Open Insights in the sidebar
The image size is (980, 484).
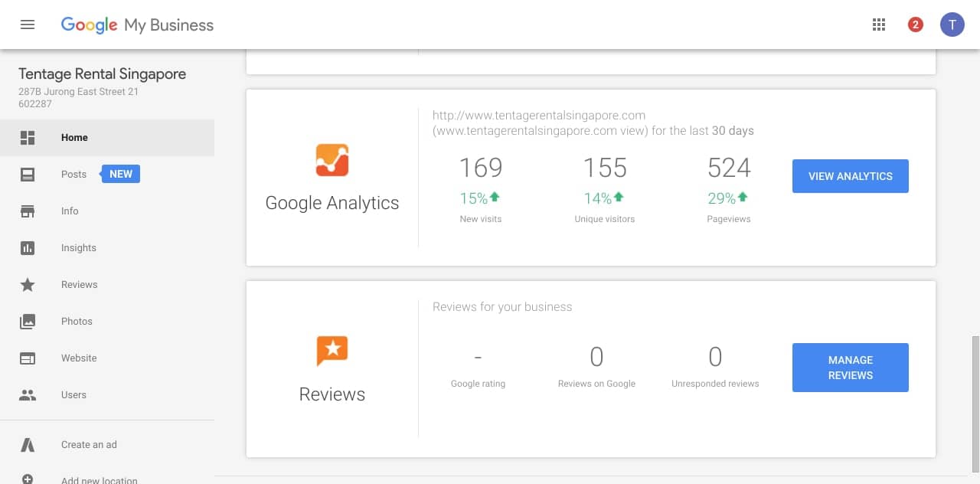coord(107,248)
